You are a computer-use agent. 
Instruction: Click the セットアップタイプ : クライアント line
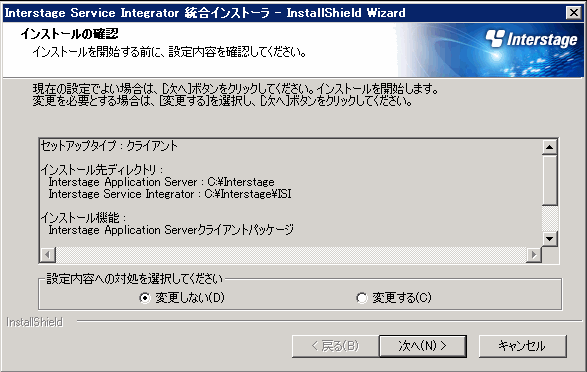pyautogui.click(x=109, y=146)
